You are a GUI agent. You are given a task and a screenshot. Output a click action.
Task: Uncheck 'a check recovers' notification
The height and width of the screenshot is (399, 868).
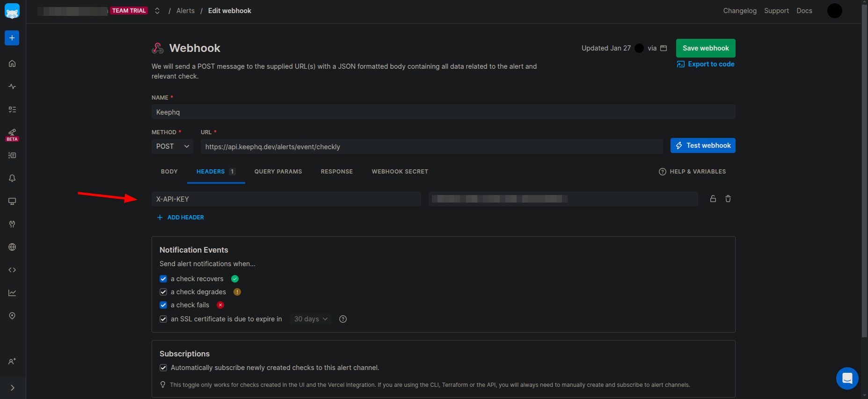163,279
